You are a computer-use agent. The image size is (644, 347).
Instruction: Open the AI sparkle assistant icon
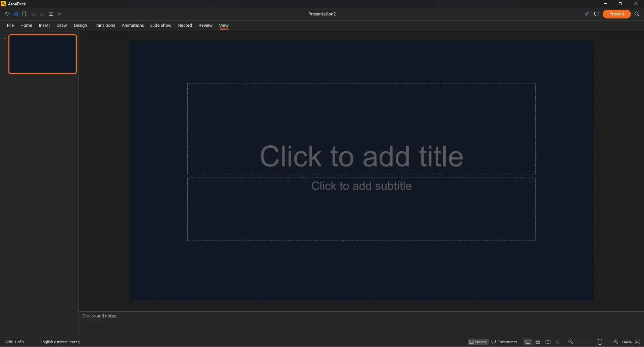pyautogui.click(x=587, y=14)
